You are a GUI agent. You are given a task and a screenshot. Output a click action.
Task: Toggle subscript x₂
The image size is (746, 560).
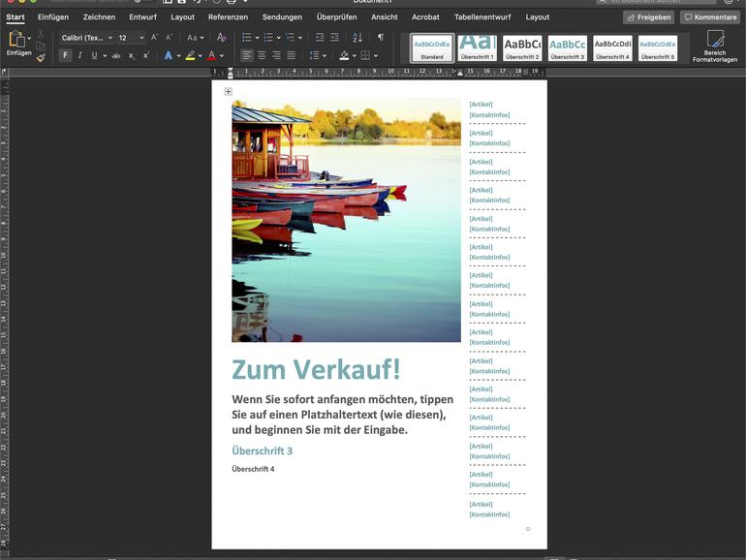coord(132,55)
